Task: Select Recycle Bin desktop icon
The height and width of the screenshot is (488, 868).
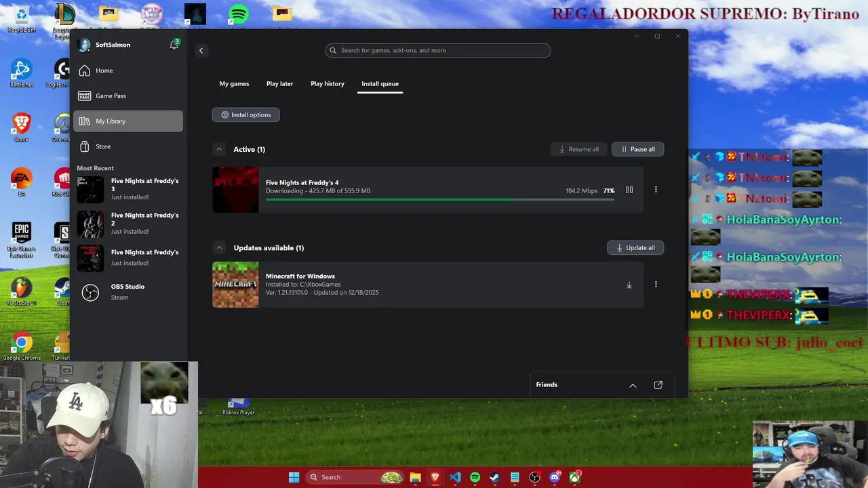Action: coord(22,18)
